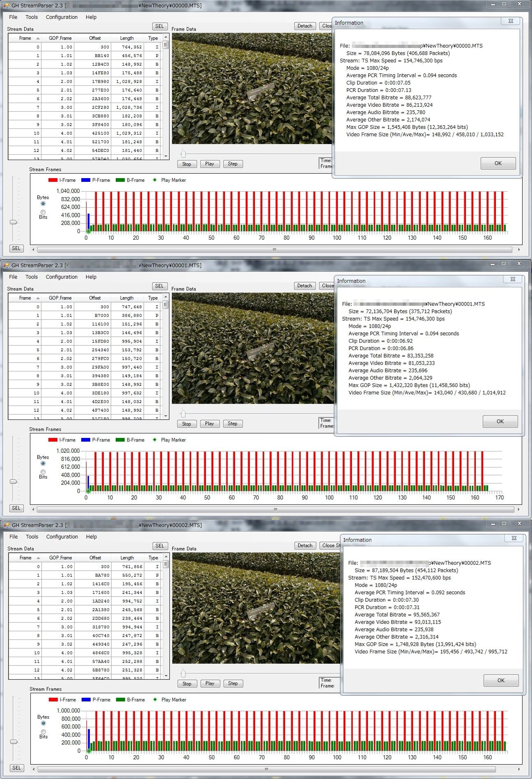
Task: Close the Information dialog for 00000.MTS
Action: point(511,21)
